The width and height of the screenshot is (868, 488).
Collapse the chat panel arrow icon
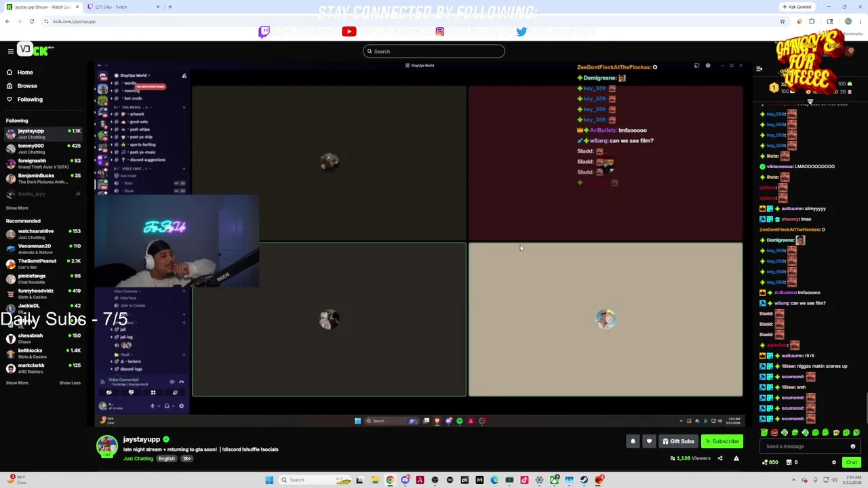pyautogui.click(x=759, y=68)
